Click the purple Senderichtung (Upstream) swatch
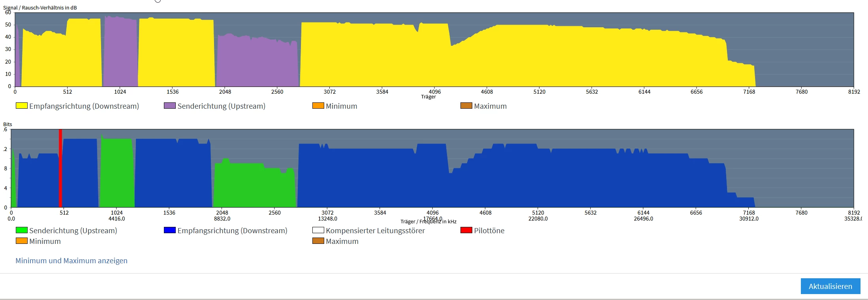Image resolution: width=868 pixels, height=300 pixels. click(170, 106)
